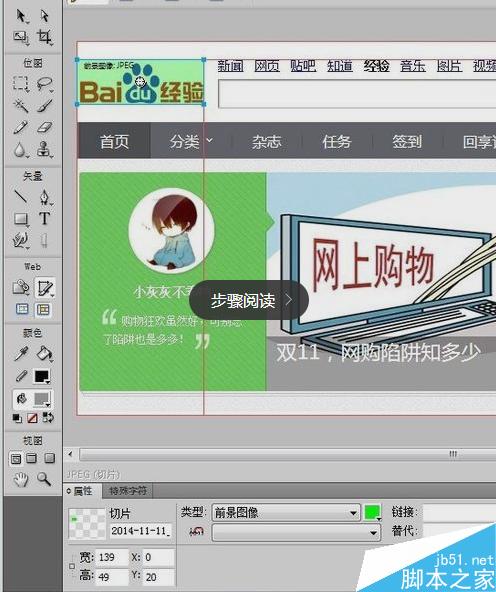This screenshot has width=496, height=592.
Task: Select the Pencil tool
Action: click(21, 127)
